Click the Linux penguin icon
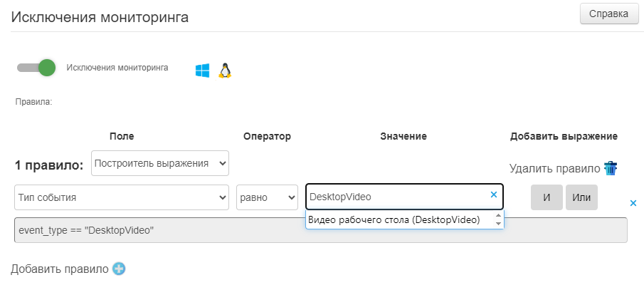Image resolution: width=644 pixels, height=290 pixels. click(225, 70)
